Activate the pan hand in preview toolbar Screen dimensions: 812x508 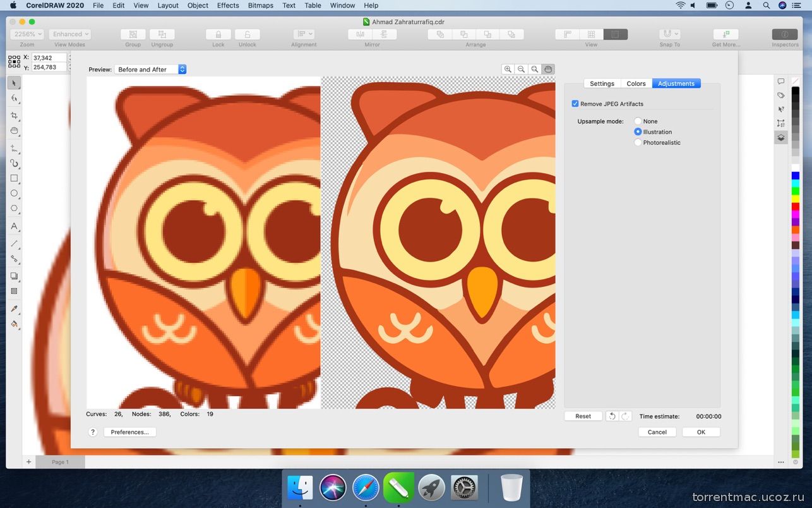click(548, 70)
